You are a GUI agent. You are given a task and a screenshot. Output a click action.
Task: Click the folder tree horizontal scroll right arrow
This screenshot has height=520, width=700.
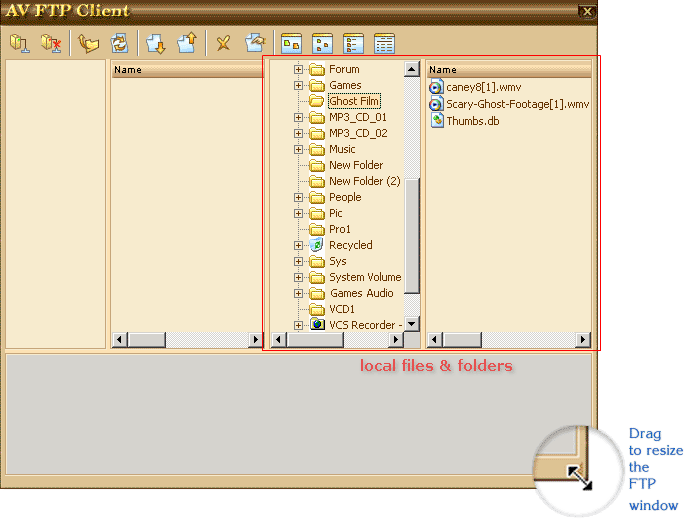(x=396, y=340)
